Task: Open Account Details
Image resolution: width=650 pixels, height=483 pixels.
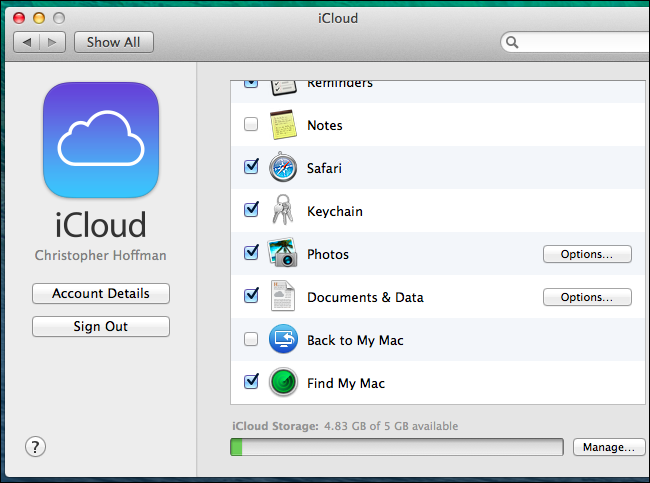Action: 101,293
